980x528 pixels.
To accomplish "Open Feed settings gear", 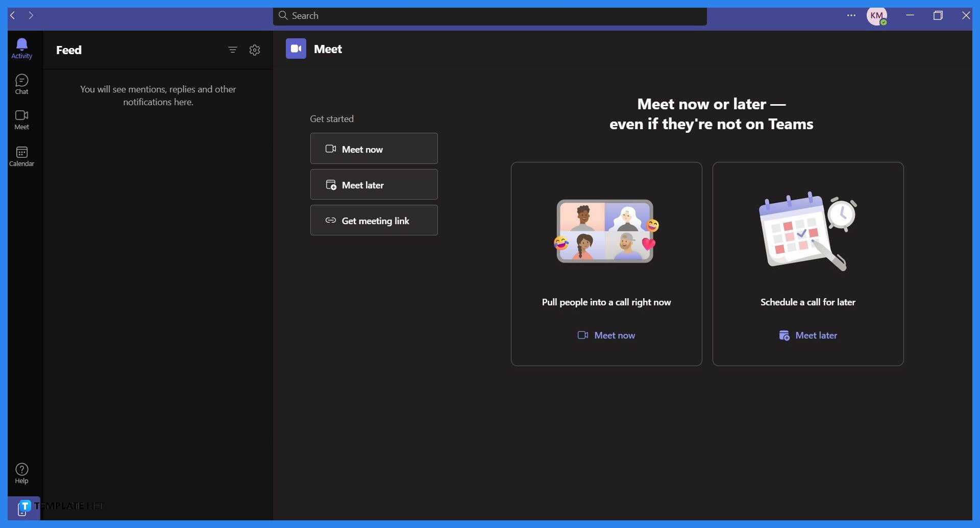I will click(x=254, y=50).
